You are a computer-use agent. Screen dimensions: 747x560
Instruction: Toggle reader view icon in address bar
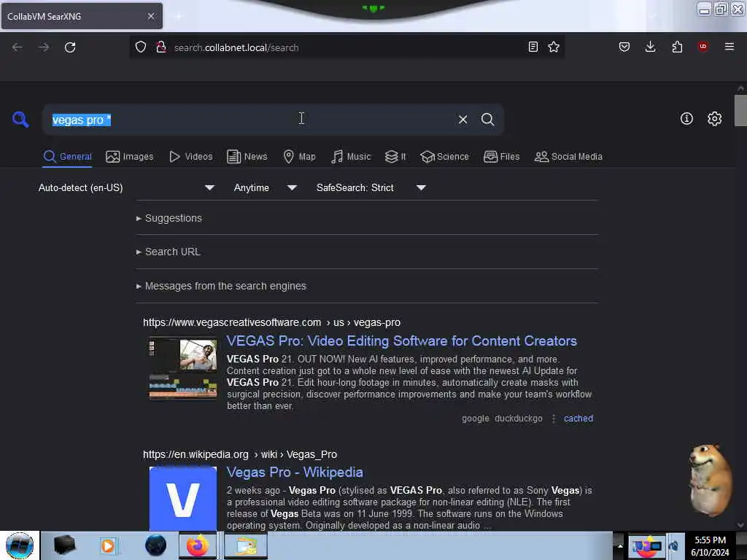pos(533,47)
